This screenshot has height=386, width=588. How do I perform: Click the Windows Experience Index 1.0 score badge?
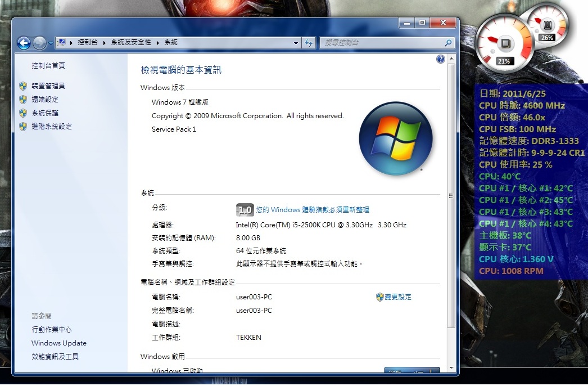[245, 210]
